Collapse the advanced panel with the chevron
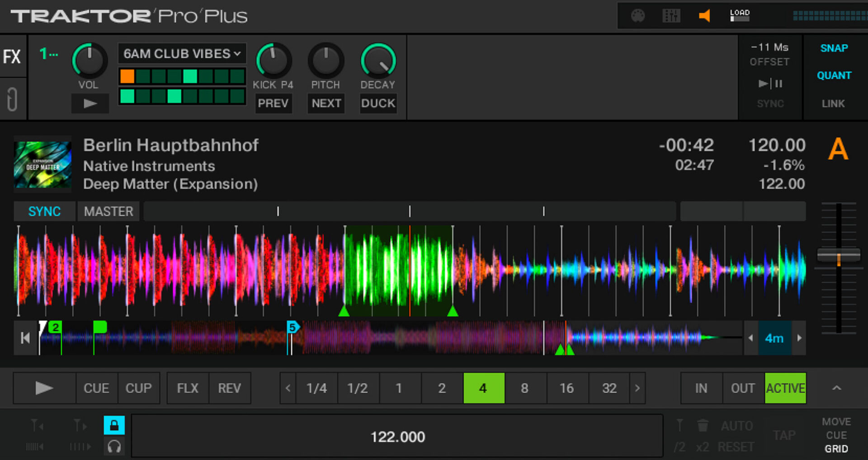 click(837, 388)
